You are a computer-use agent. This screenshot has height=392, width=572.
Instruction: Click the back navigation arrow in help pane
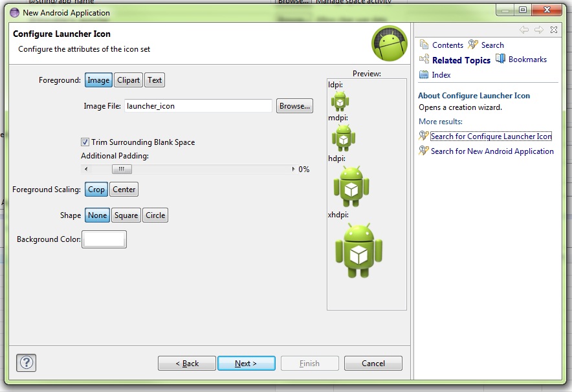(x=524, y=29)
